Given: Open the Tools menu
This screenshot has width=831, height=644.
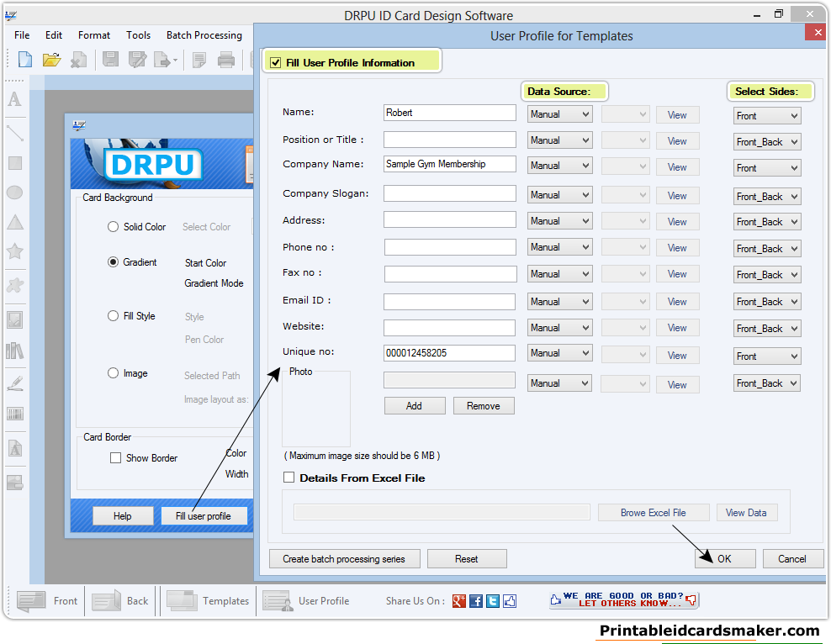Looking at the screenshot, I should (138, 35).
